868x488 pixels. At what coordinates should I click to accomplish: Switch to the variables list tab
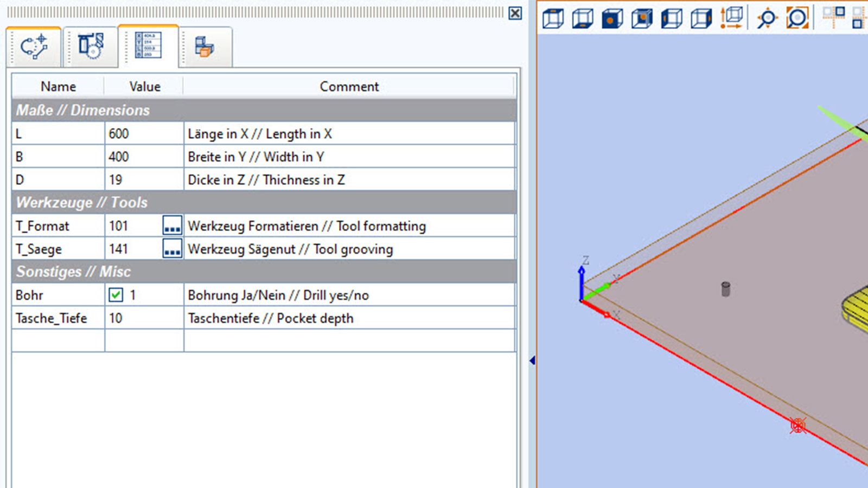[149, 46]
